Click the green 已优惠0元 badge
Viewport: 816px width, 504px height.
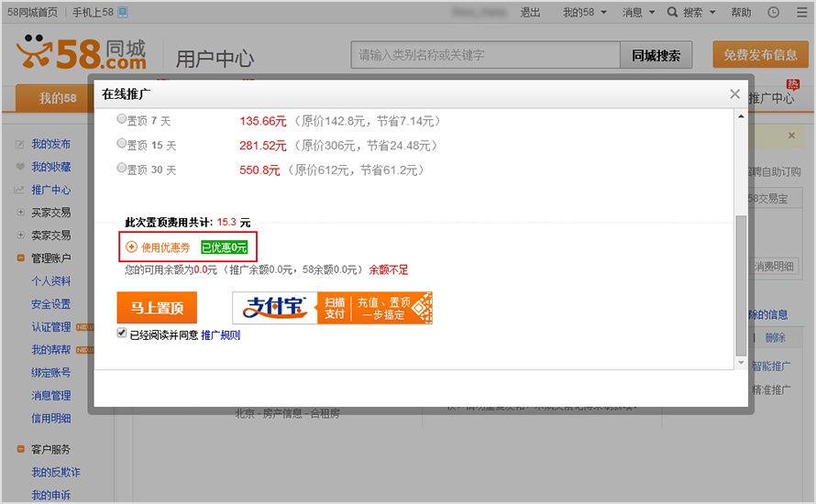(225, 247)
